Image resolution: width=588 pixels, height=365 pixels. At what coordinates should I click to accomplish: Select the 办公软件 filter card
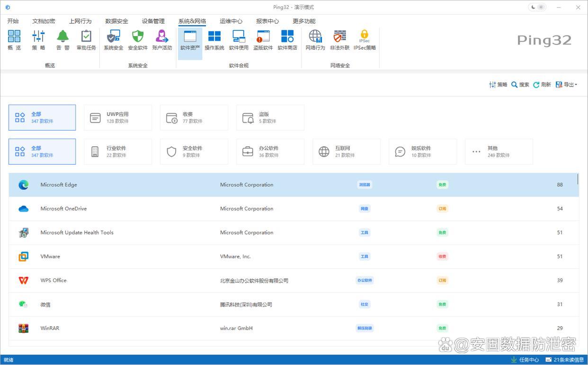point(270,151)
